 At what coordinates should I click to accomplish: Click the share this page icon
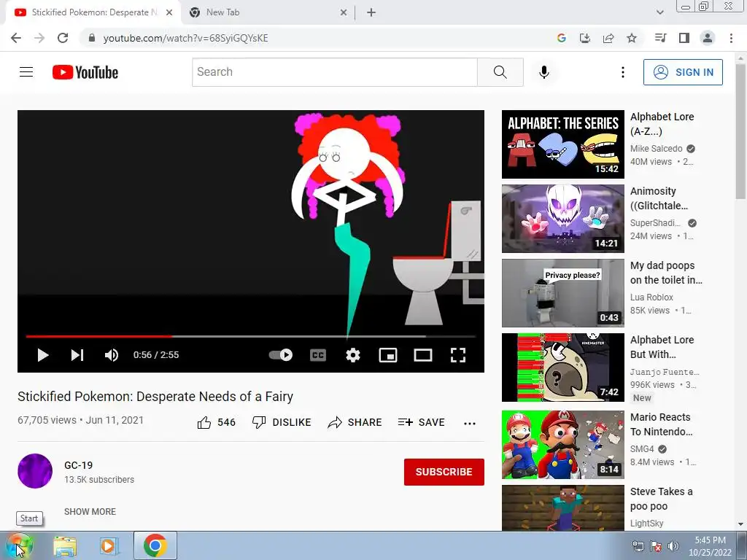point(608,38)
